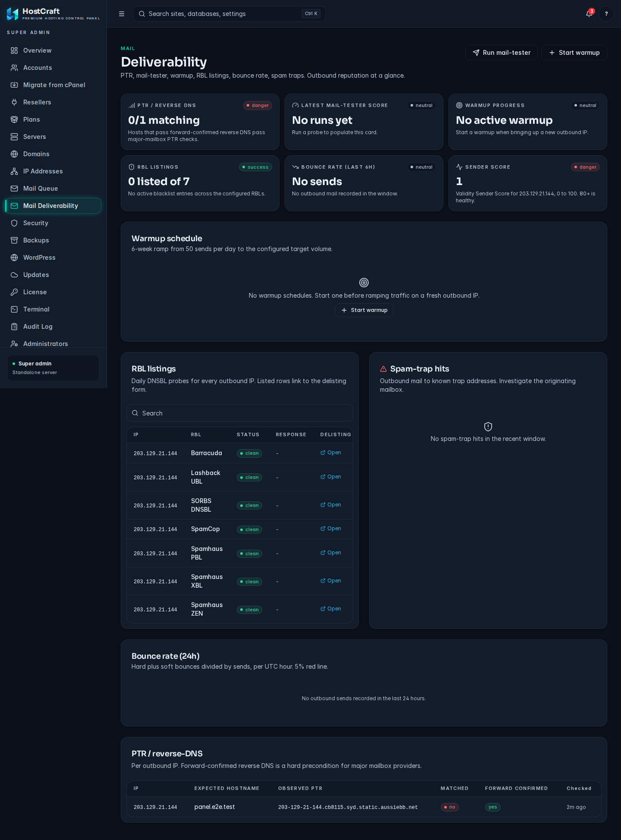
Task: Open delisting link for Barracuda row
Action: pyautogui.click(x=331, y=453)
